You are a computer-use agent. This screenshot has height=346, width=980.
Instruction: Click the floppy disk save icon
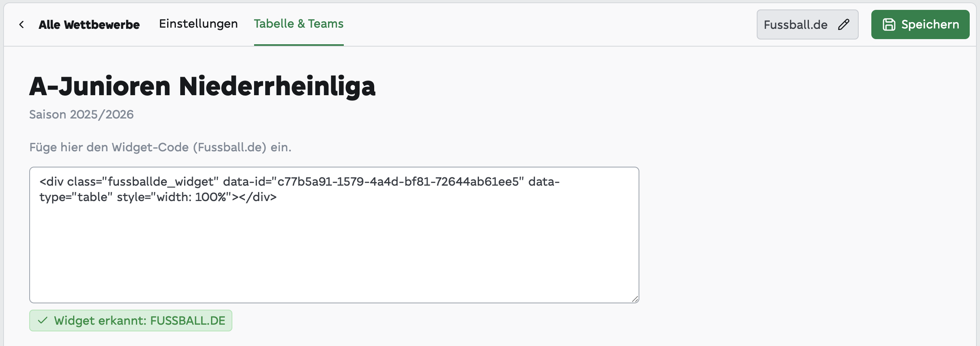[x=889, y=24]
